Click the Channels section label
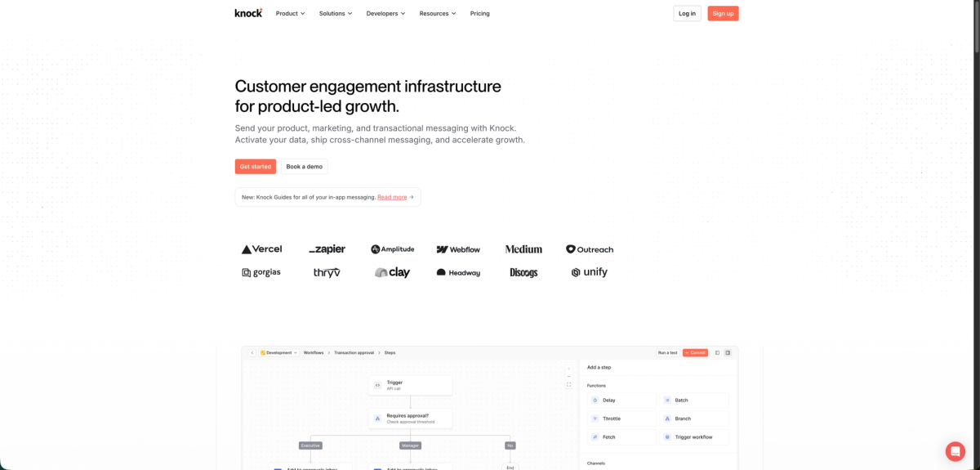 [595, 463]
